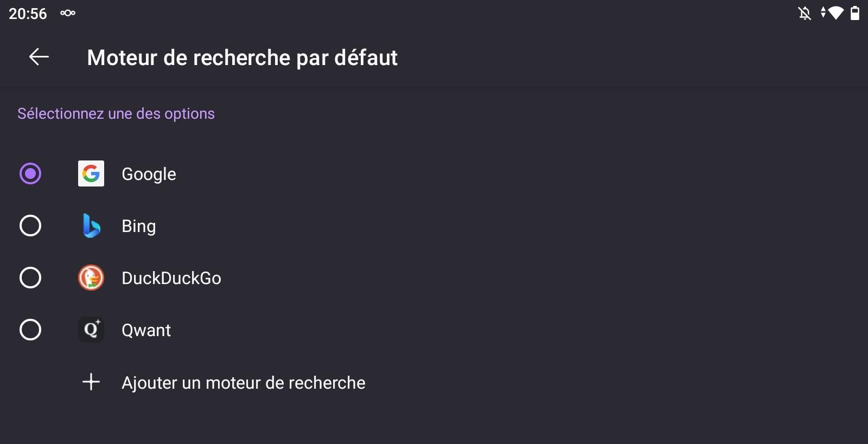Image resolution: width=868 pixels, height=444 pixels.
Task: Tap the Google text label
Action: click(x=149, y=174)
